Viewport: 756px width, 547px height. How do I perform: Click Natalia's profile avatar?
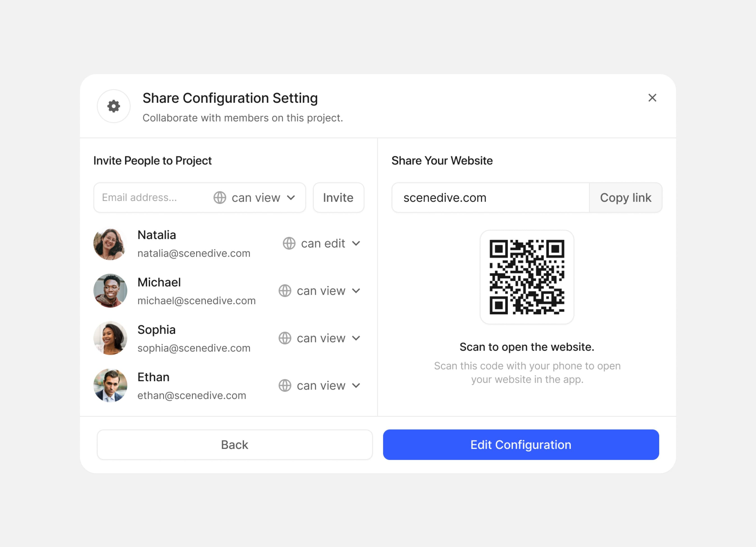point(110,243)
